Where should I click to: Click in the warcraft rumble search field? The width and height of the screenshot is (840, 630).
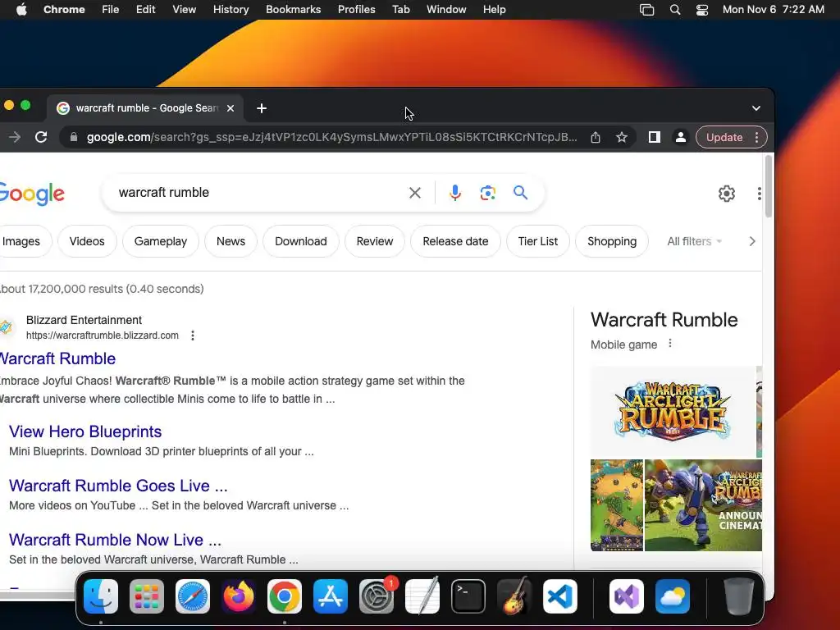coord(257,193)
